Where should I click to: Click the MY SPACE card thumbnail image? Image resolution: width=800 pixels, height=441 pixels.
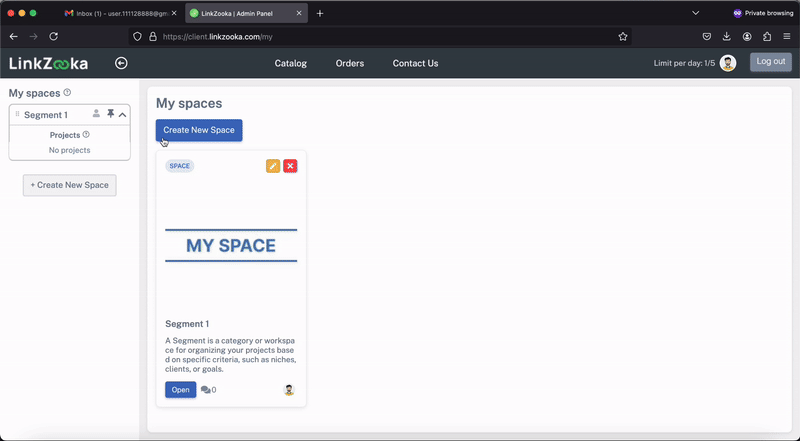point(231,246)
